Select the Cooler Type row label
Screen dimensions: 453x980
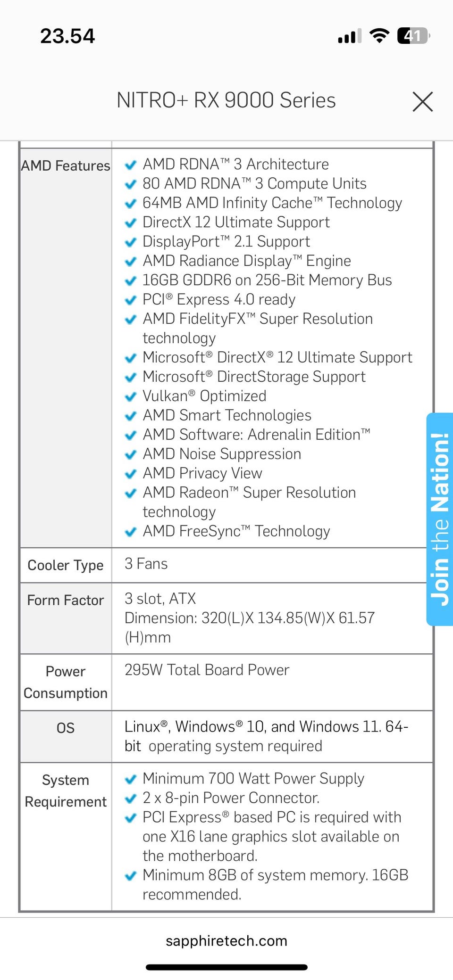66,565
